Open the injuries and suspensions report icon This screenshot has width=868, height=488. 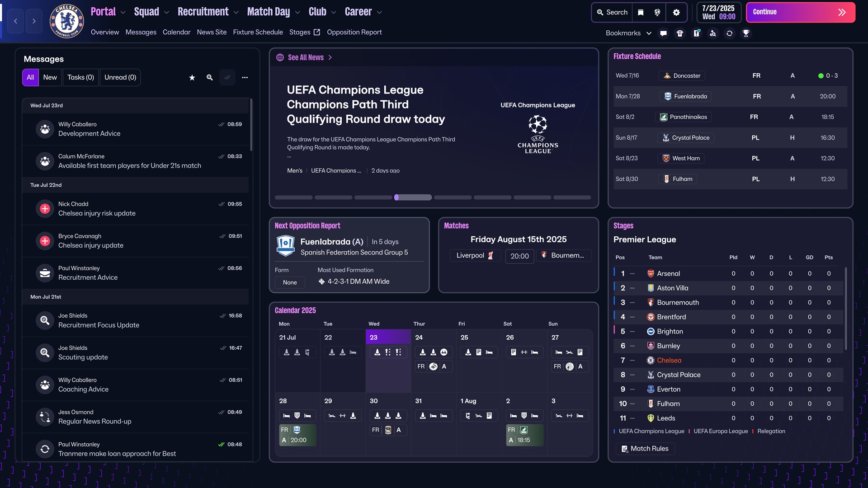(x=696, y=33)
